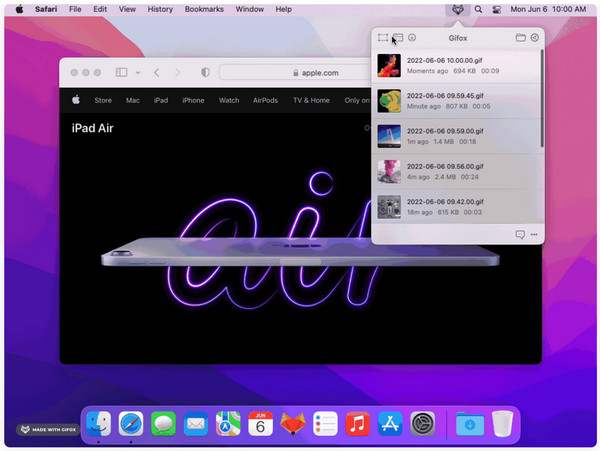Open the Bookmarks menu

coord(204,9)
